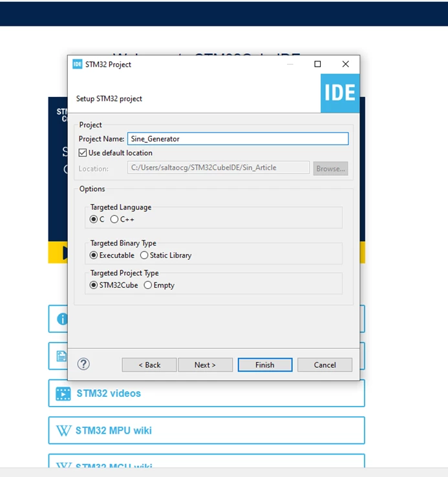Viewport: 448px width, 477px height.
Task: Select STM32Cube project type
Action: point(94,285)
